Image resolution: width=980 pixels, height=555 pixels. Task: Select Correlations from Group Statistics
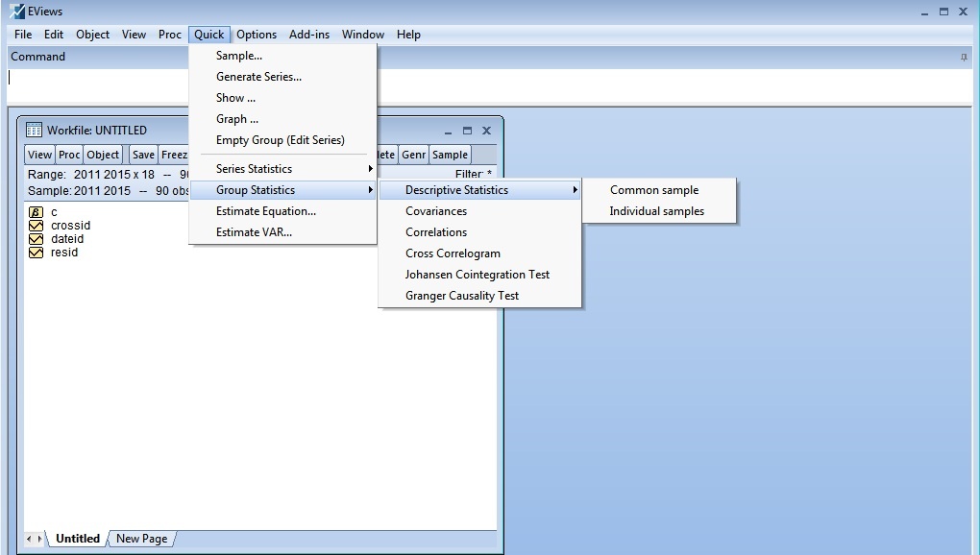point(480,232)
